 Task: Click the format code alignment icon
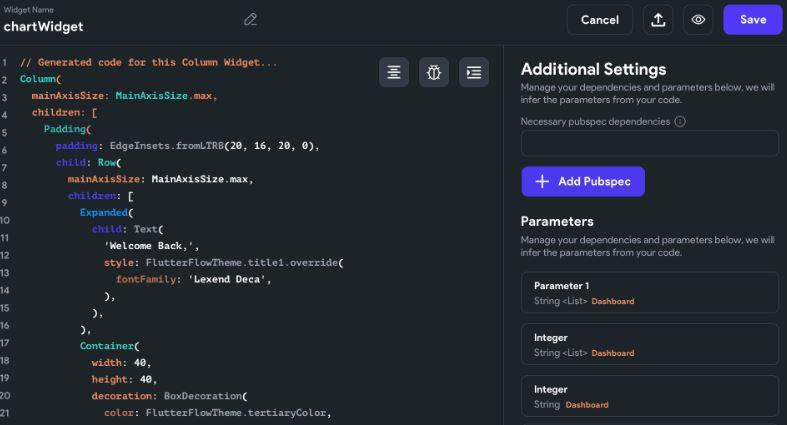pyautogui.click(x=394, y=72)
